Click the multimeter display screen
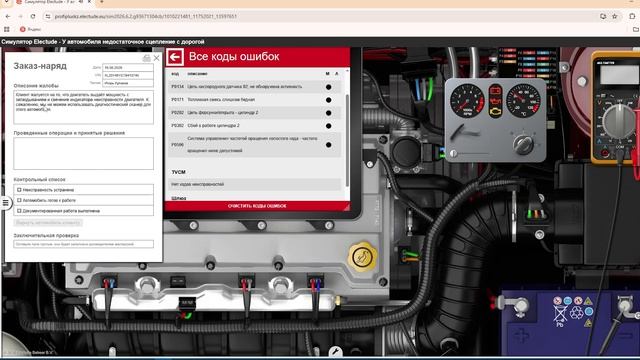This screenshot has height=360, width=640. [619, 75]
